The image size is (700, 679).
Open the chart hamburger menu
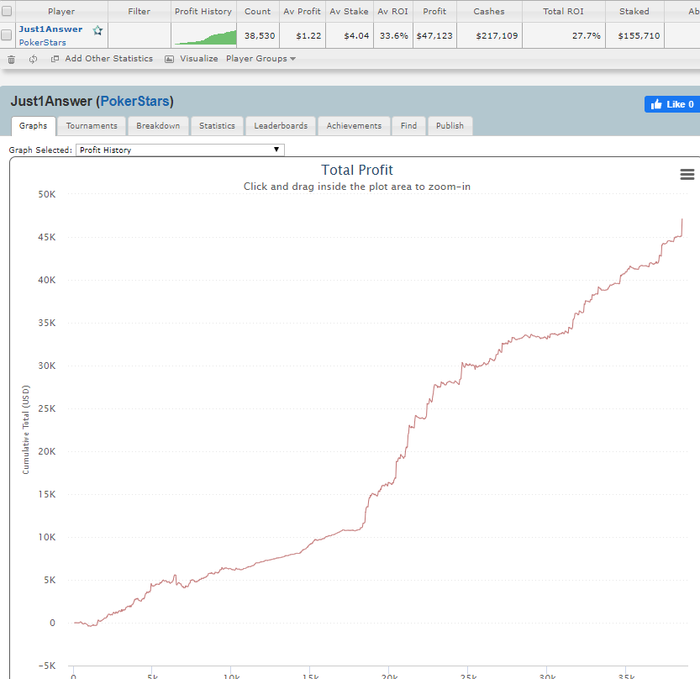(687, 174)
